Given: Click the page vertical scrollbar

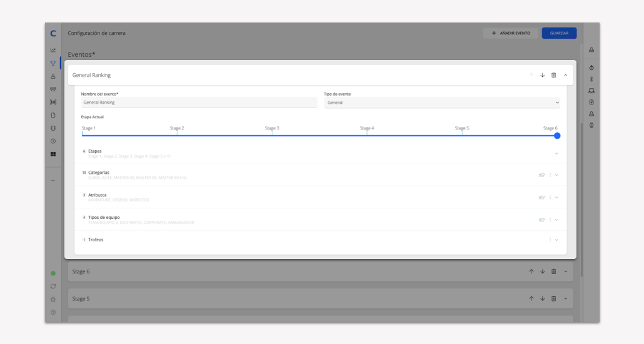Looking at the screenshot, I should (x=581, y=200).
